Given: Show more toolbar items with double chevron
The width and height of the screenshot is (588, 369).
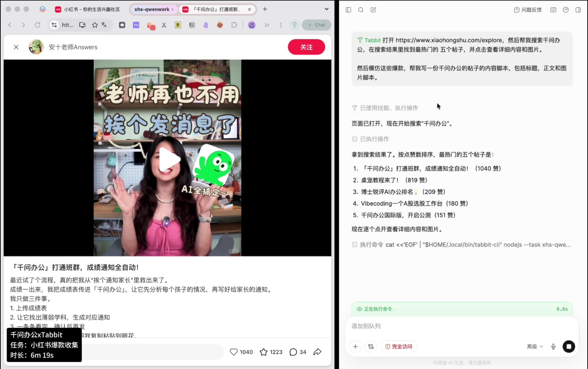Looking at the screenshot, I should click(267, 25).
